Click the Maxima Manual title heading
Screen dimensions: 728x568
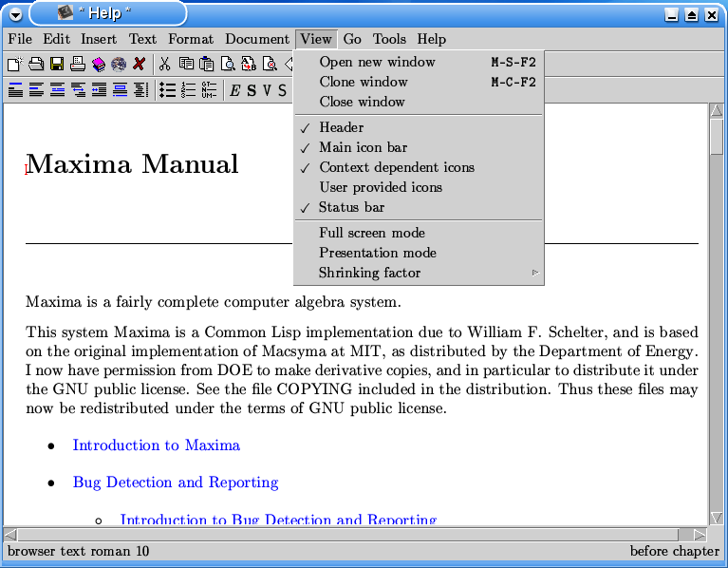(x=132, y=163)
